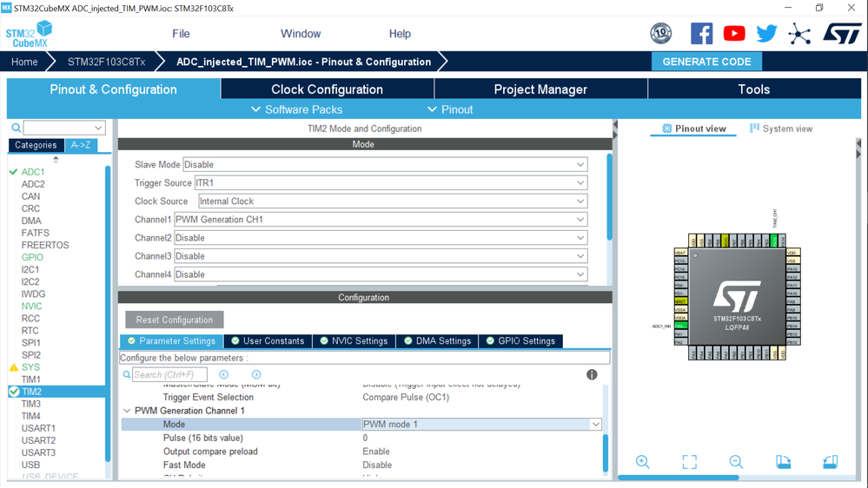Screen dimensions: 868x488
Task: Switch to Project Manager tab
Action: click(540, 89)
